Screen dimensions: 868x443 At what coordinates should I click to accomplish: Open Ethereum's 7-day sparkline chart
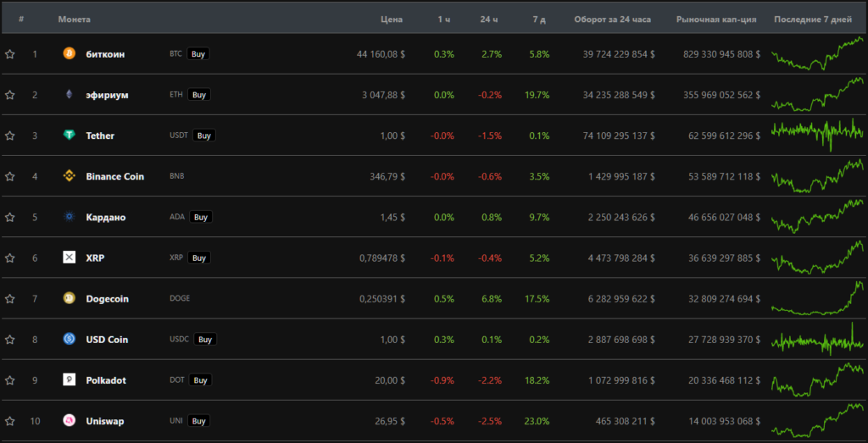(817, 95)
